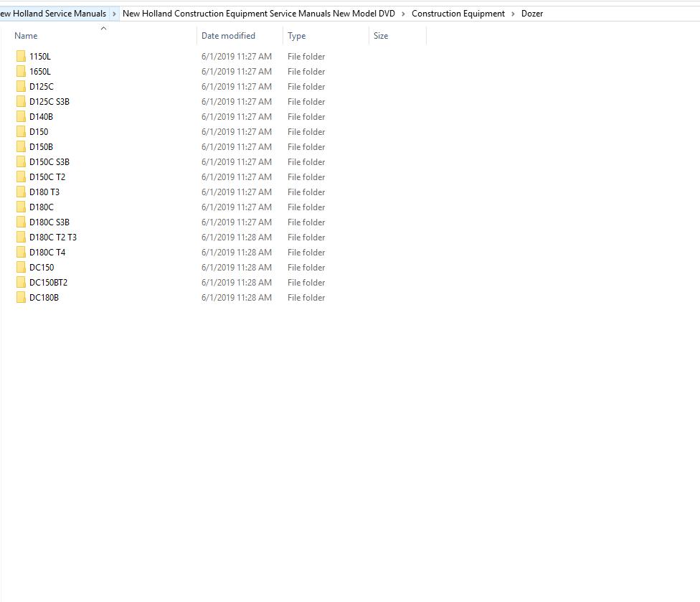Select the D180C T2 T3 folder icon
The height and width of the screenshot is (602, 700).
coord(21,237)
